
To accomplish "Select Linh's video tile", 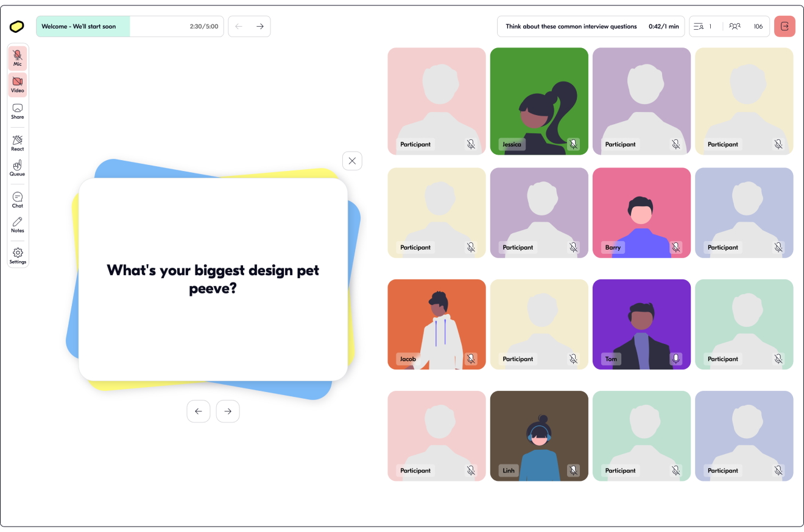I will tap(539, 436).
